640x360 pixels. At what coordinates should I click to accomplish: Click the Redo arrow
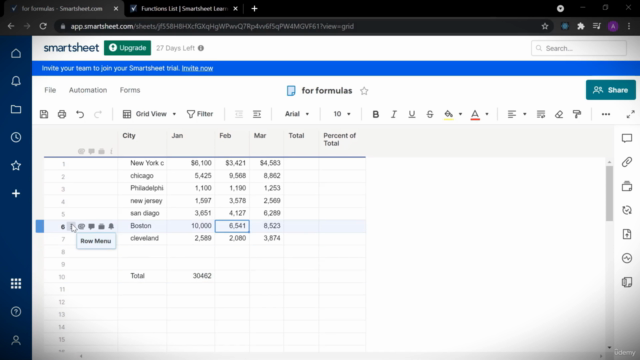[x=98, y=114]
